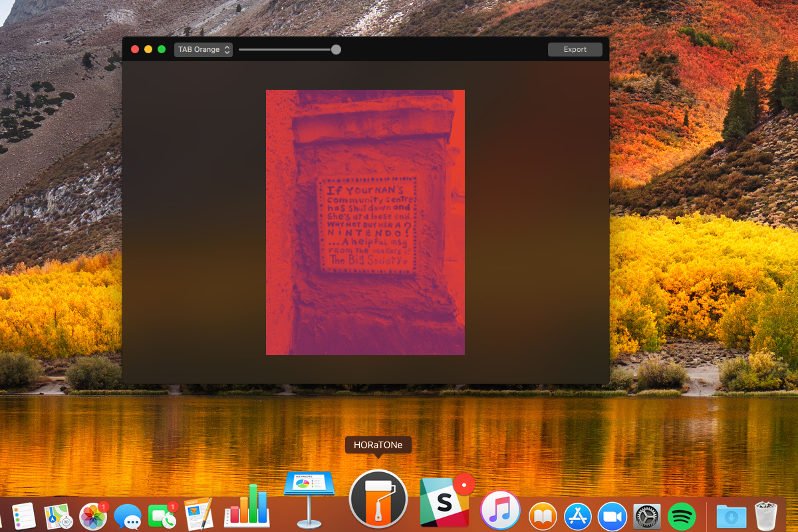Screen dimensions: 798x532
Task: Open the Trash in dock
Action: (x=766, y=516)
